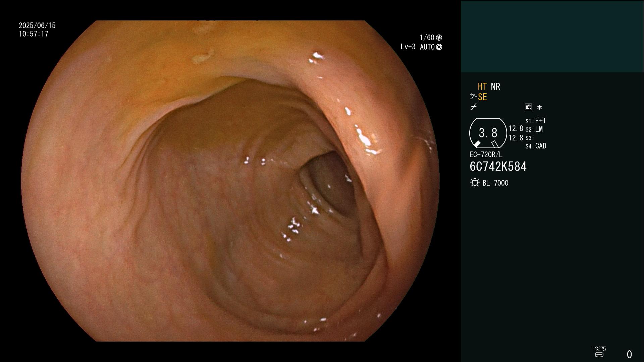Click the tone curve icon below SE
Viewport: 644px width, 362px height.
[x=474, y=107]
